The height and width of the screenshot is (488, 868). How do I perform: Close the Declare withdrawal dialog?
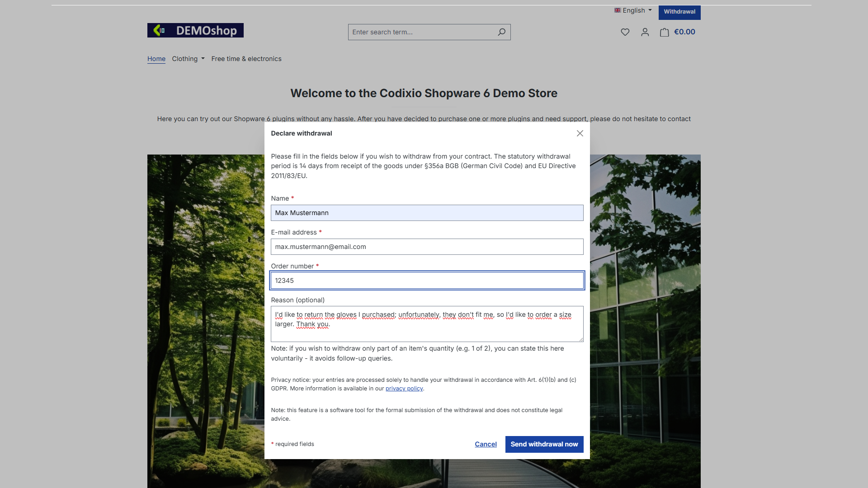[x=580, y=133]
